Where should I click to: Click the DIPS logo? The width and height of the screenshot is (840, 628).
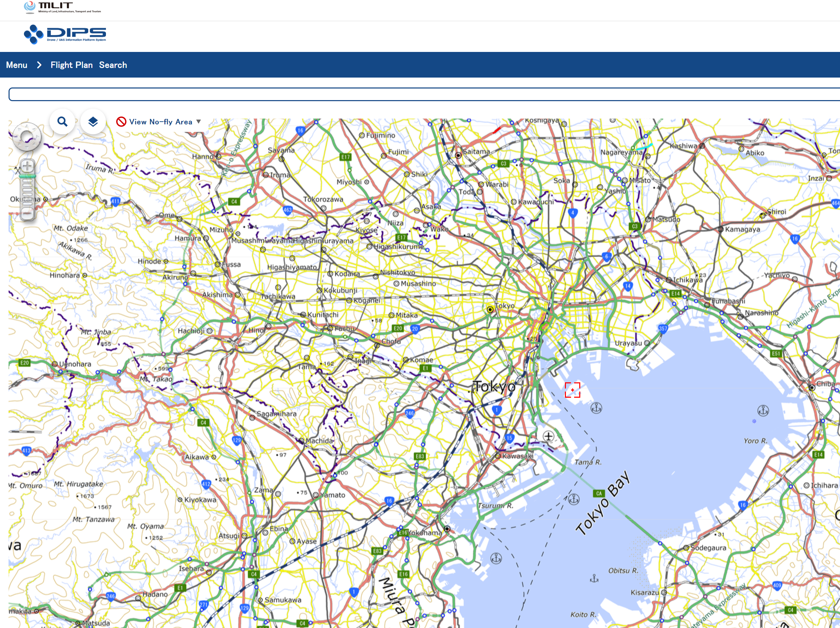coord(65,34)
